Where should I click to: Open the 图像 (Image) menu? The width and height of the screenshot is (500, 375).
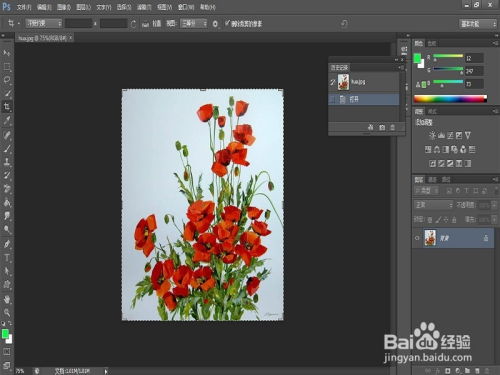coord(64,7)
